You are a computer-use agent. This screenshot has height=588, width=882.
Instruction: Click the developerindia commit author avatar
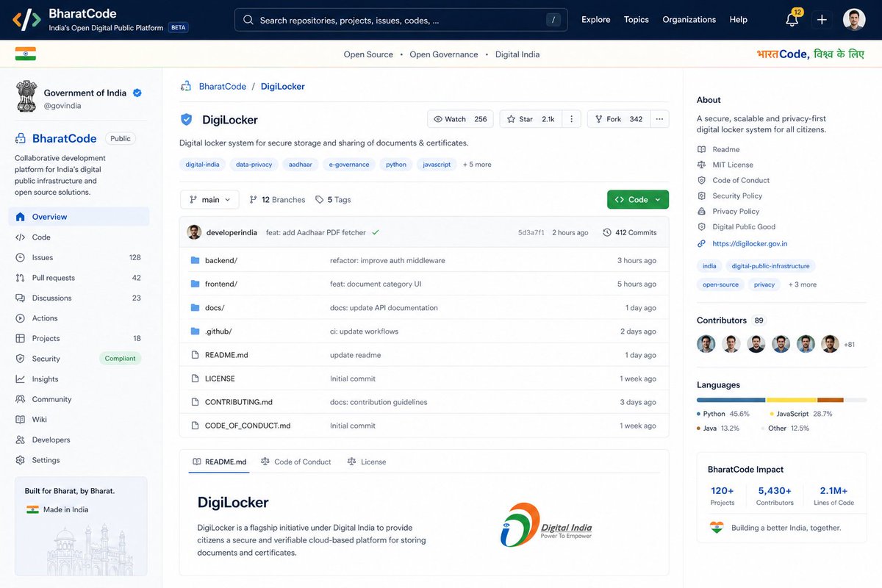click(194, 232)
